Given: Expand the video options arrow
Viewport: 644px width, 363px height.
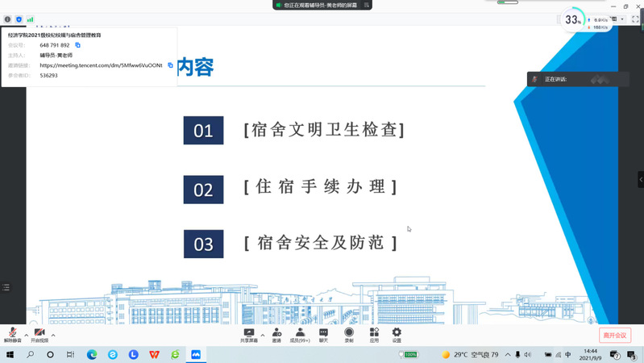Looking at the screenshot, I should 53,335.
